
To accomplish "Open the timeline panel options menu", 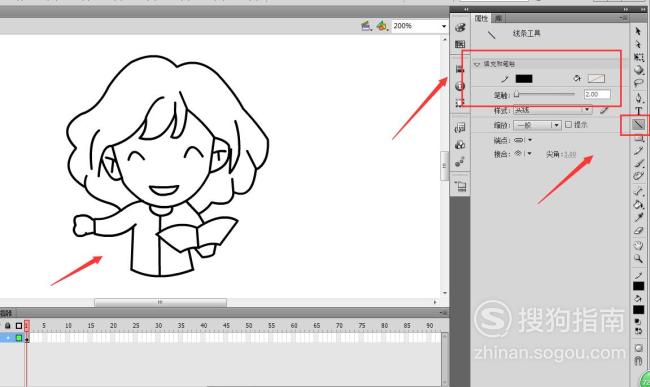I will 443,313.
